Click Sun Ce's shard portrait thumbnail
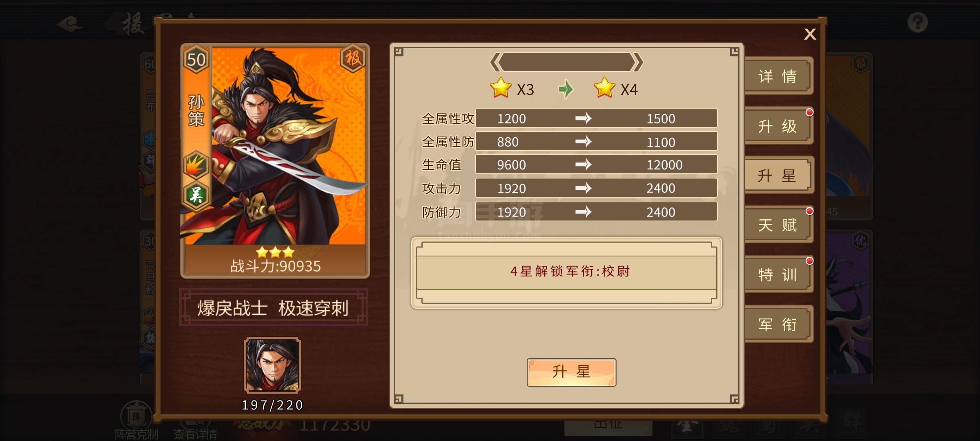Image resolution: width=980 pixels, height=441 pixels. (x=272, y=365)
